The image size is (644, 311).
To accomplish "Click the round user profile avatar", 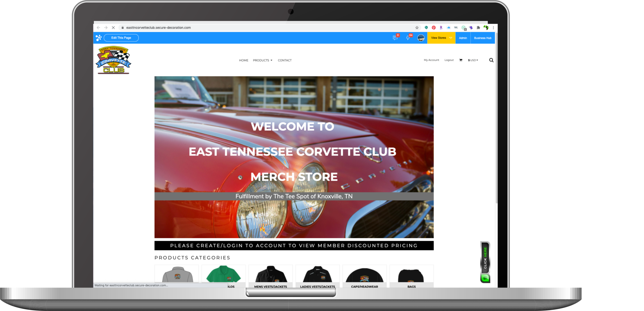I will 421,38.
